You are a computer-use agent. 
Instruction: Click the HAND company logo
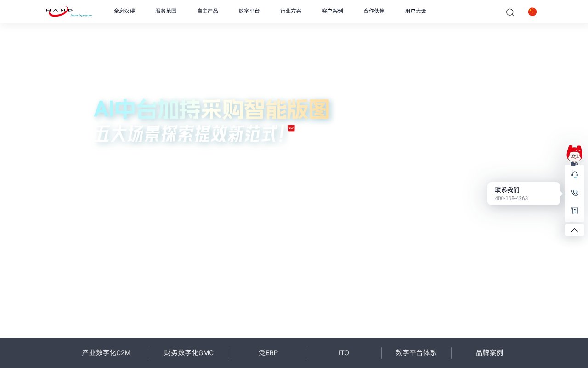click(69, 11)
